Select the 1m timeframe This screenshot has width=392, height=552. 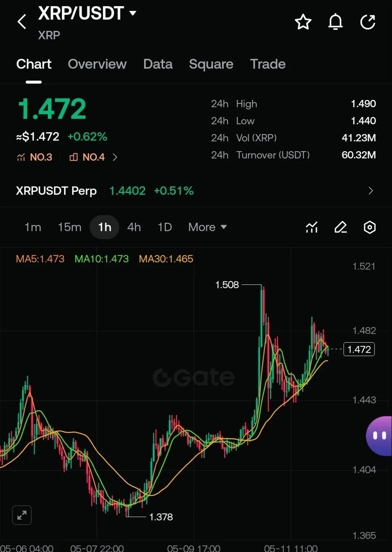(x=33, y=227)
